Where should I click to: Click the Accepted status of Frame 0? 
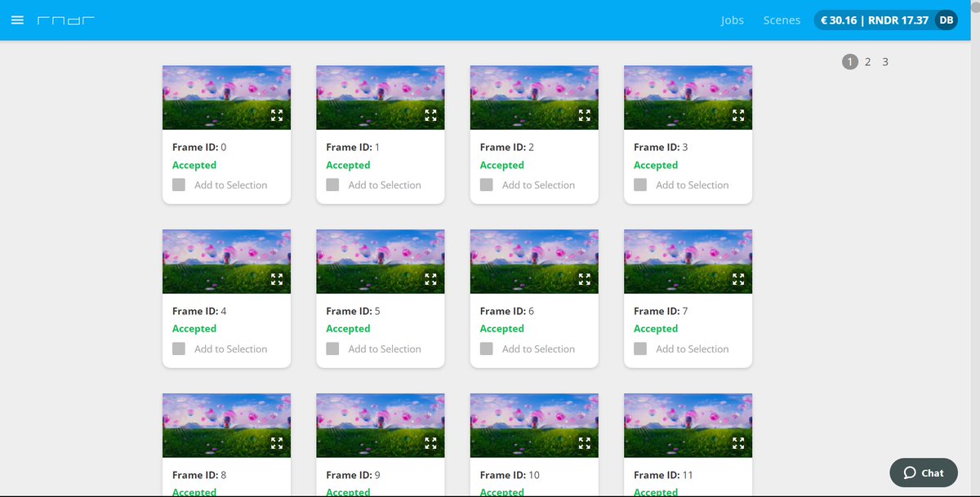[194, 165]
